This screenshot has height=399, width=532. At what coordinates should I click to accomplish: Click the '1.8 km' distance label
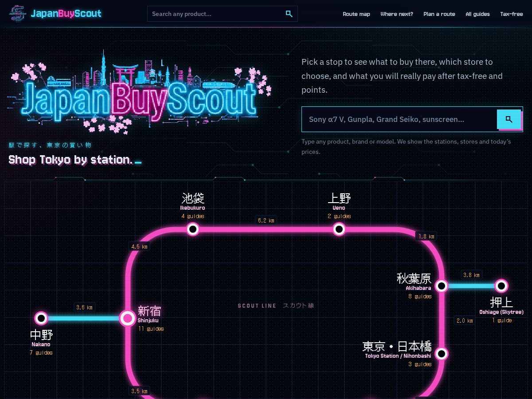[427, 236]
